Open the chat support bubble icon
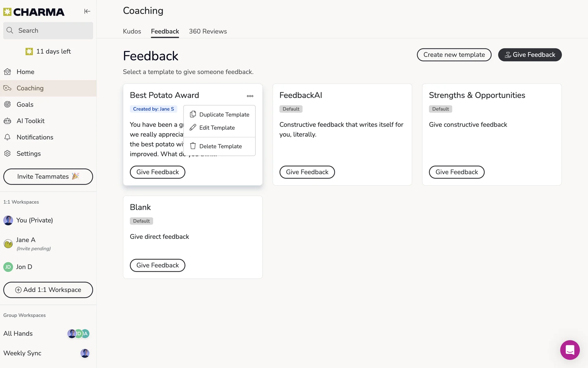 pos(570,350)
